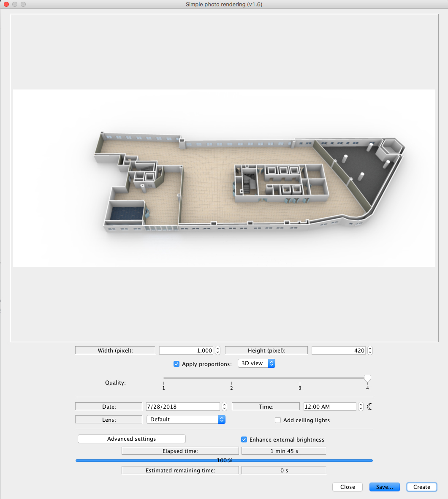The width and height of the screenshot is (448, 499).
Task: Set Quality slider to tick 1
Action: [164, 378]
